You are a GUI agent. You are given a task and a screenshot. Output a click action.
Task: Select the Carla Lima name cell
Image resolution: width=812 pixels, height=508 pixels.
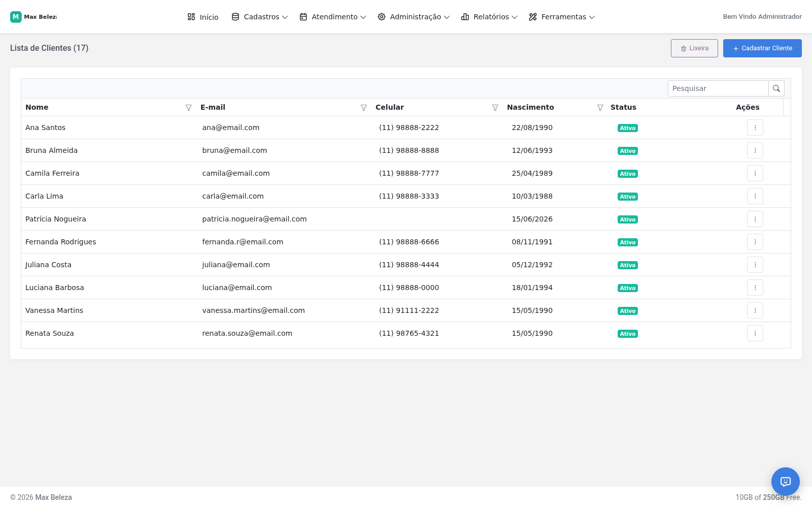[44, 196]
